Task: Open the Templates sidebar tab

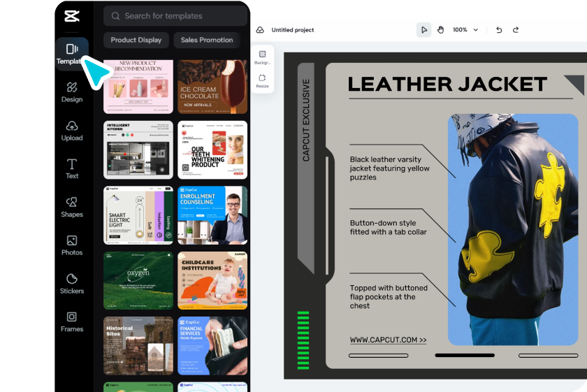Action: pos(72,55)
